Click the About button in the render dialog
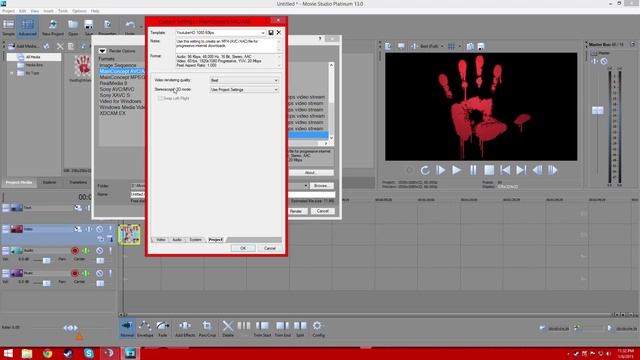 point(310,173)
